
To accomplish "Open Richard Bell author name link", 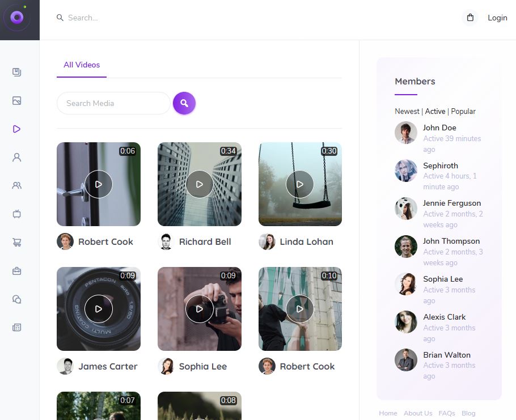I will point(205,241).
